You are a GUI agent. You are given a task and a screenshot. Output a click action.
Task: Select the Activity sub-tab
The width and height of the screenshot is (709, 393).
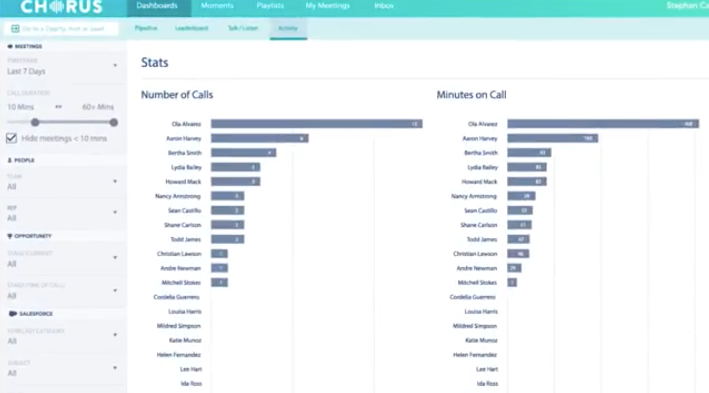(x=288, y=28)
